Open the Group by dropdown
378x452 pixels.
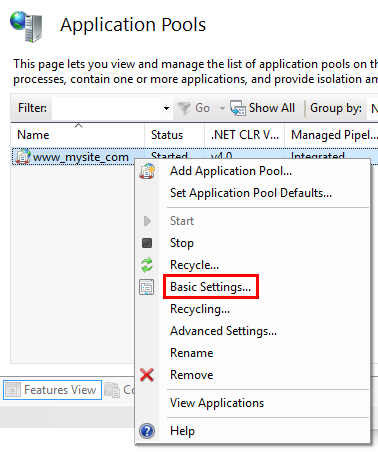pyautogui.click(x=372, y=108)
